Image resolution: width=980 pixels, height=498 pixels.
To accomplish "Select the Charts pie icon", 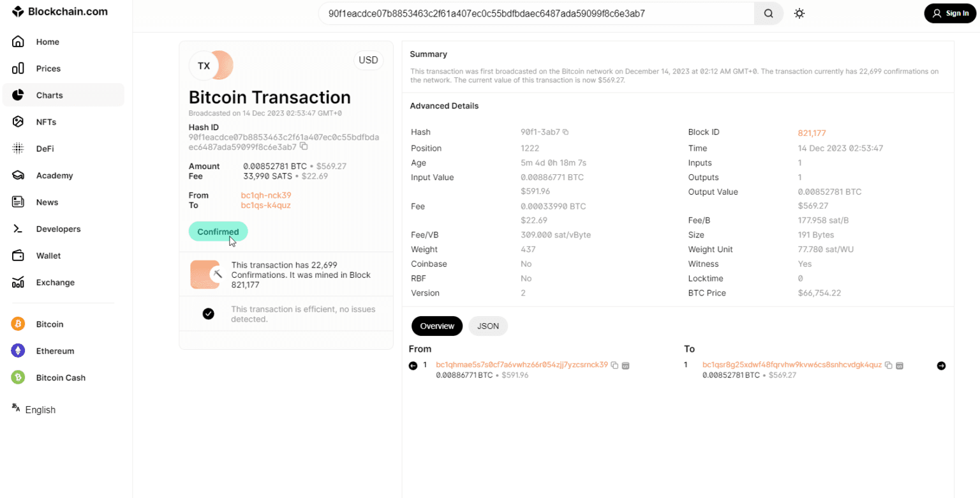I will 18,95.
